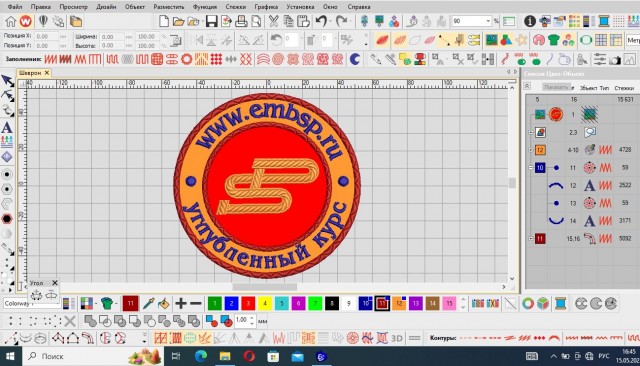640x366 pixels.
Task: Open the Стежки menu
Action: 236,7
